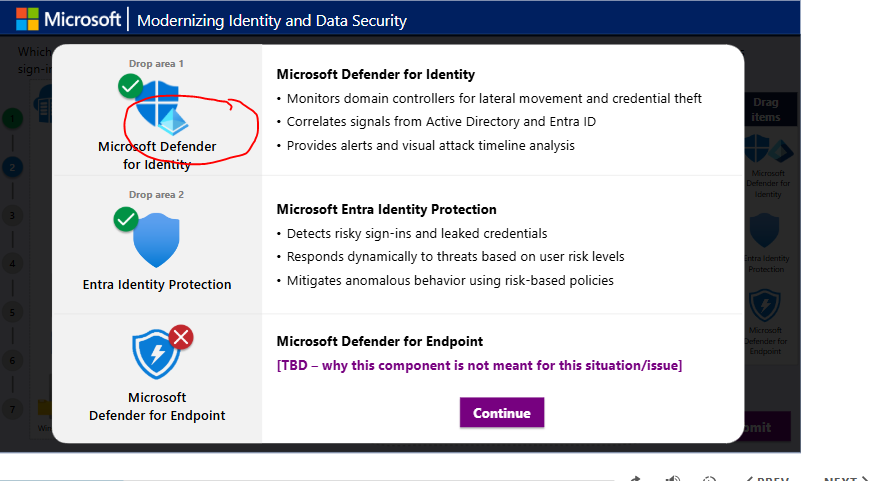Click the bullet 'Responds dynamically to threats based on user risk levels'
The image size is (881, 481).
click(455, 256)
